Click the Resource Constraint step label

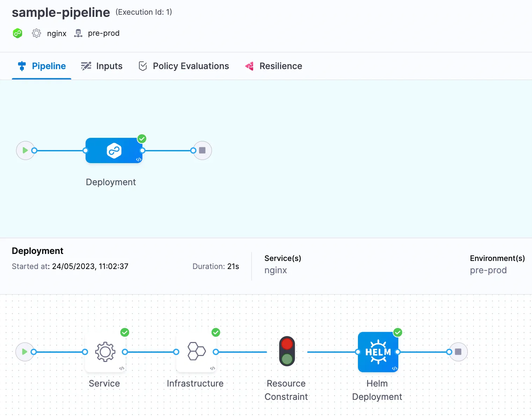286,390
